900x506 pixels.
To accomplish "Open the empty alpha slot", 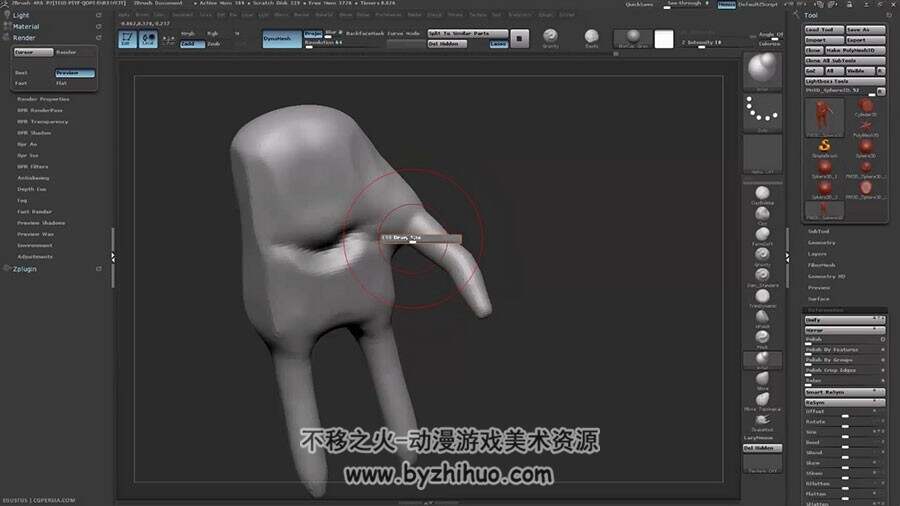I will coord(762,153).
